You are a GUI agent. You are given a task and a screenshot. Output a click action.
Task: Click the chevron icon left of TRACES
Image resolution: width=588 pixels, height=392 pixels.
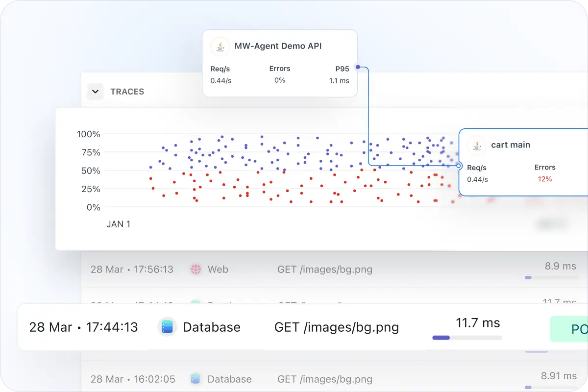point(95,92)
